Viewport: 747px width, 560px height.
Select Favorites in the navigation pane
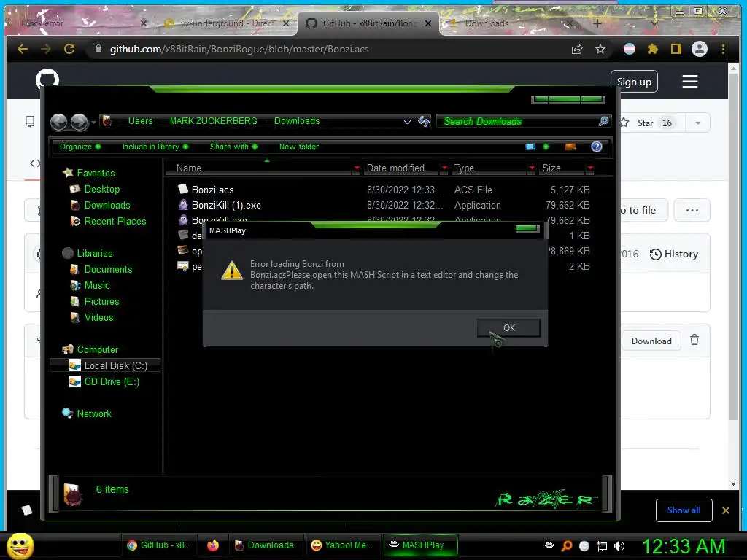[96, 173]
